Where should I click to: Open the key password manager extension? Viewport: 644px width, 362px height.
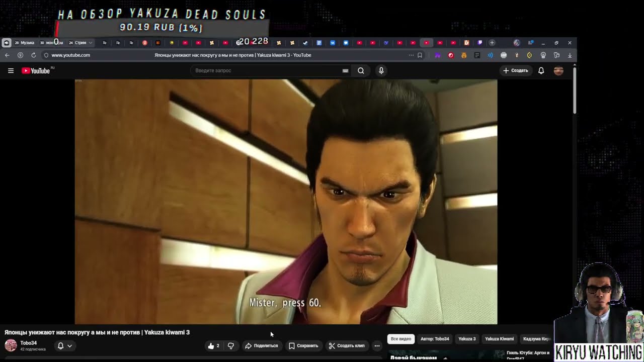pyautogui.click(x=517, y=55)
